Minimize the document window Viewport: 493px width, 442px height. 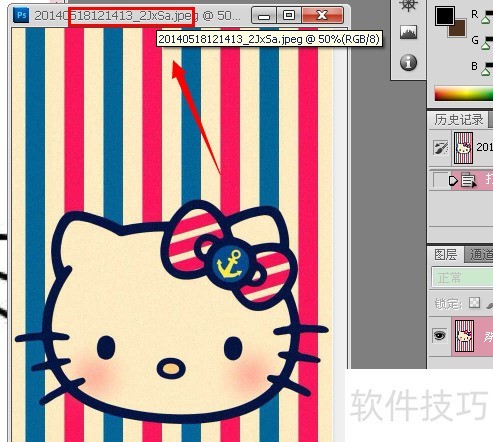click(264, 15)
